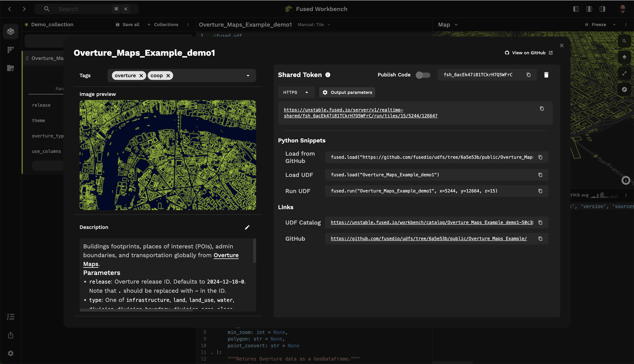Click the map info icon

pos(626,180)
